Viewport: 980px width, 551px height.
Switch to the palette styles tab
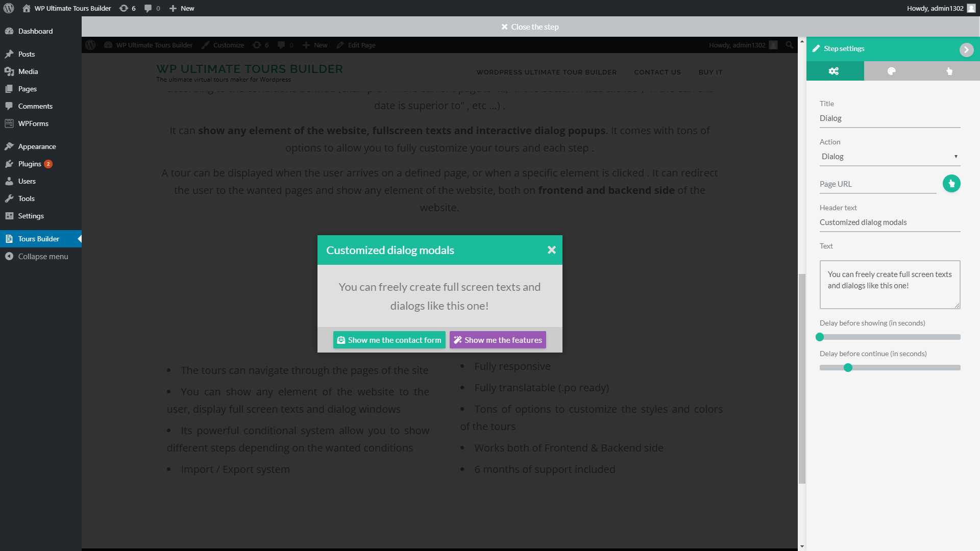pos(892,71)
